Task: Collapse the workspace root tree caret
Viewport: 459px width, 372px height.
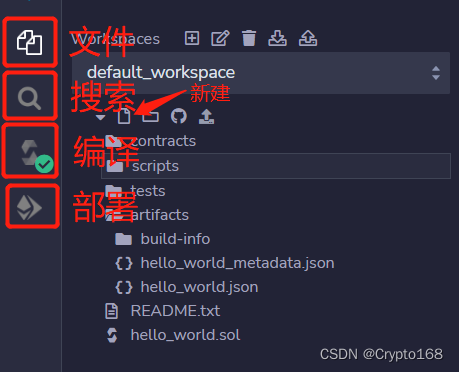Action: click(x=100, y=117)
